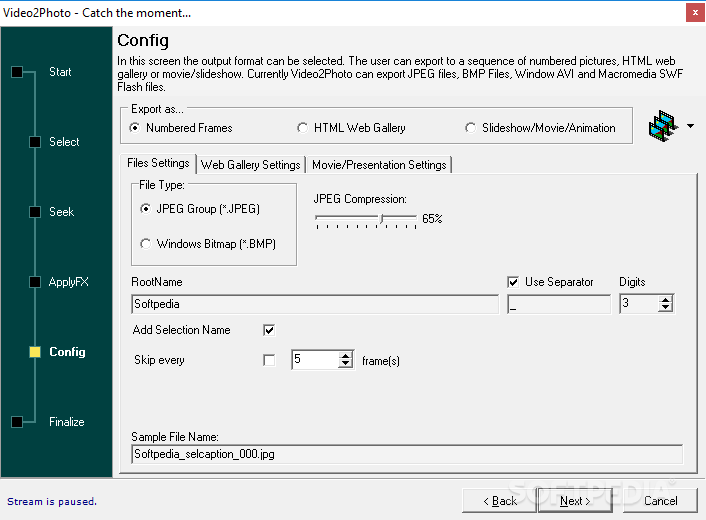Switch to Web Gallery Settings tab
The height and width of the screenshot is (520, 706).
pos(251,165)
